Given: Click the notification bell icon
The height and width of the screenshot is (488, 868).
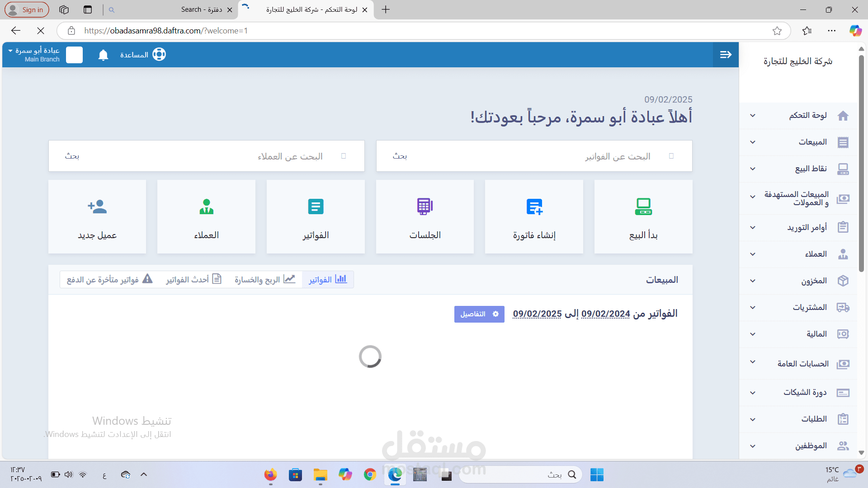Looking at the screenshot, I should (103, 55).
